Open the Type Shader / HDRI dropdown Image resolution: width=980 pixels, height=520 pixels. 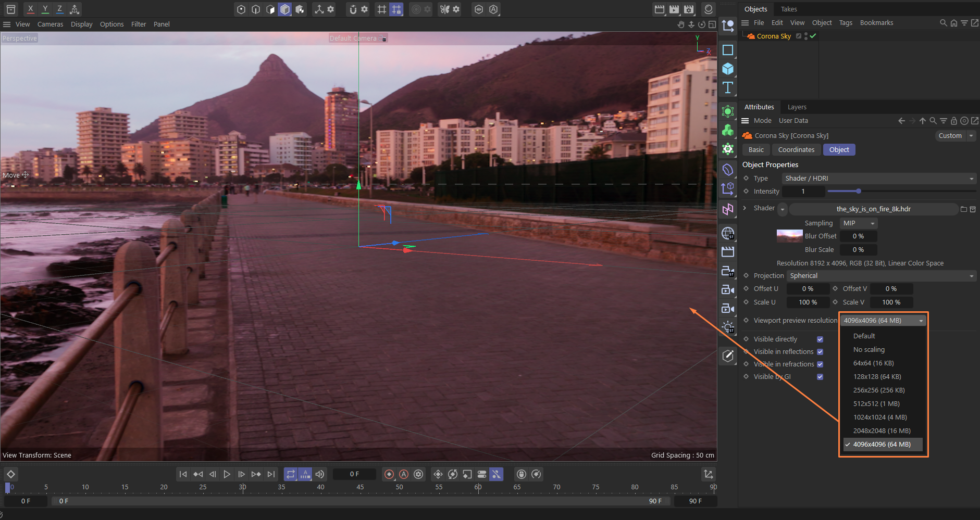(879, 179)
